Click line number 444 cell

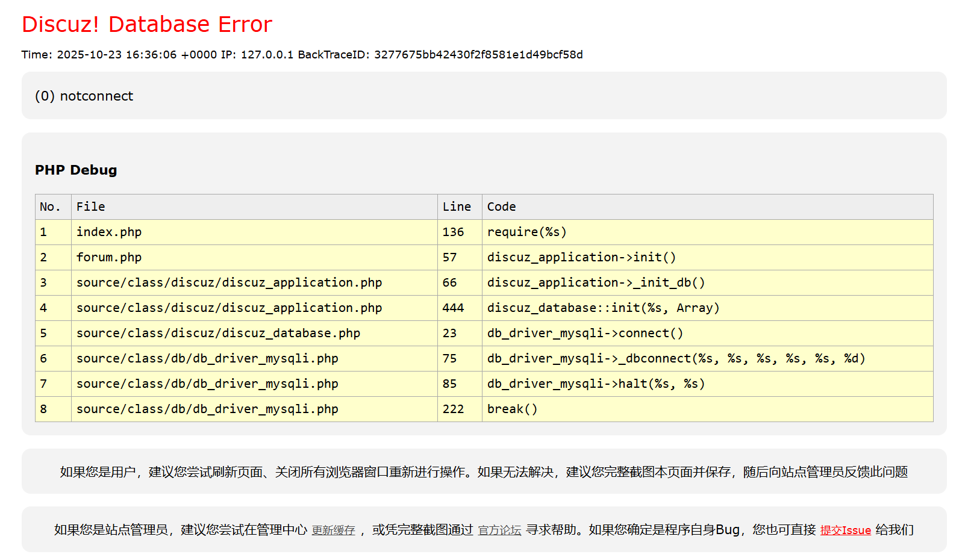coord(453,308)
